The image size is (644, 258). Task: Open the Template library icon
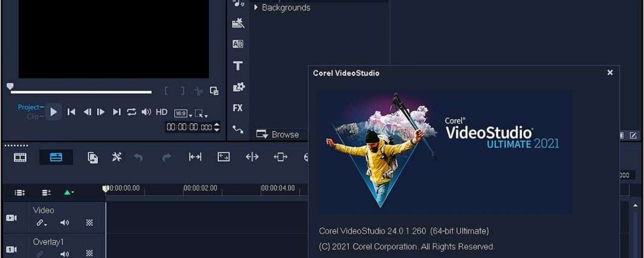click(238, 23)
